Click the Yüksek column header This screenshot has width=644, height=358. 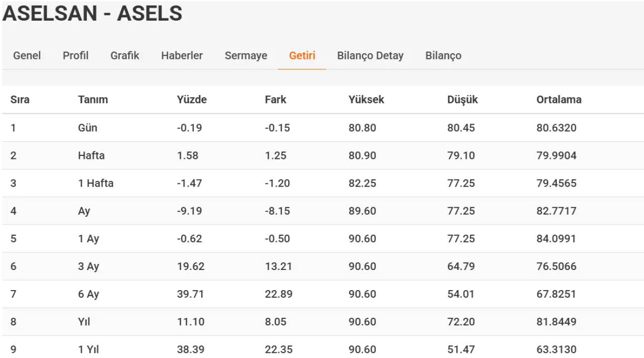366,100
